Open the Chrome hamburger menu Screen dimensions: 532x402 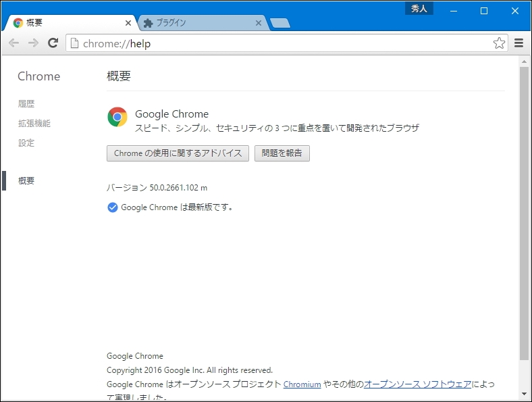click(518, 43)
